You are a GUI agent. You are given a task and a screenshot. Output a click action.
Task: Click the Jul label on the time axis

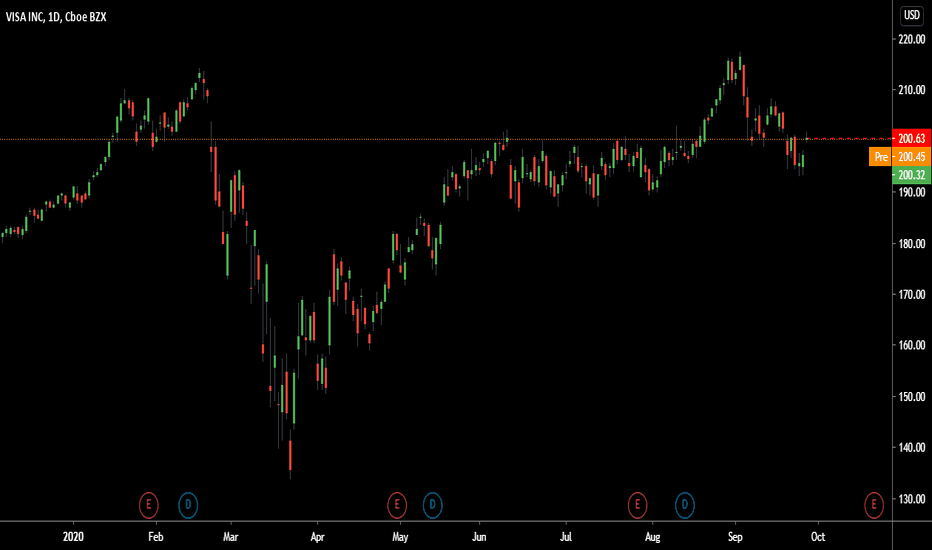(565, 537)
